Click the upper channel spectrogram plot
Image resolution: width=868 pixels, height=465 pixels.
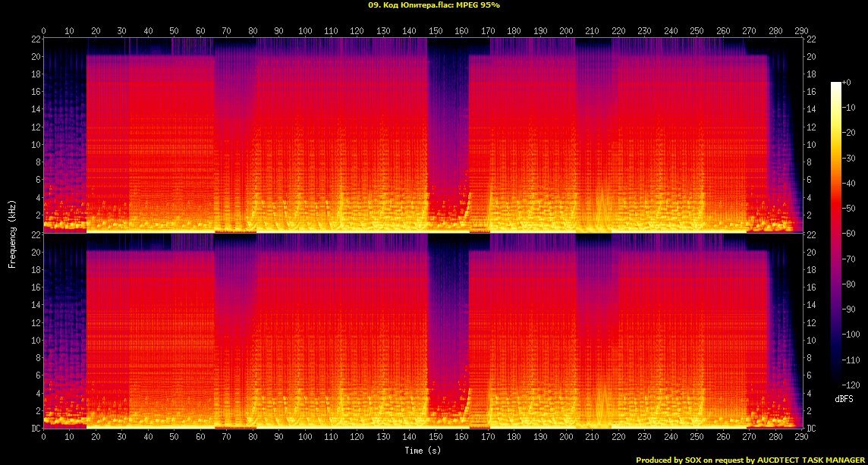click(423, 135)
